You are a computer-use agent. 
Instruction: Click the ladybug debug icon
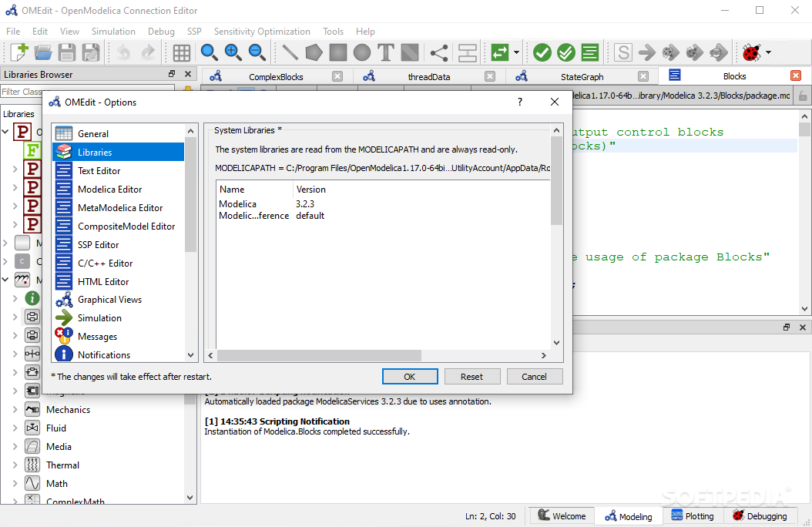click(751, 52)
